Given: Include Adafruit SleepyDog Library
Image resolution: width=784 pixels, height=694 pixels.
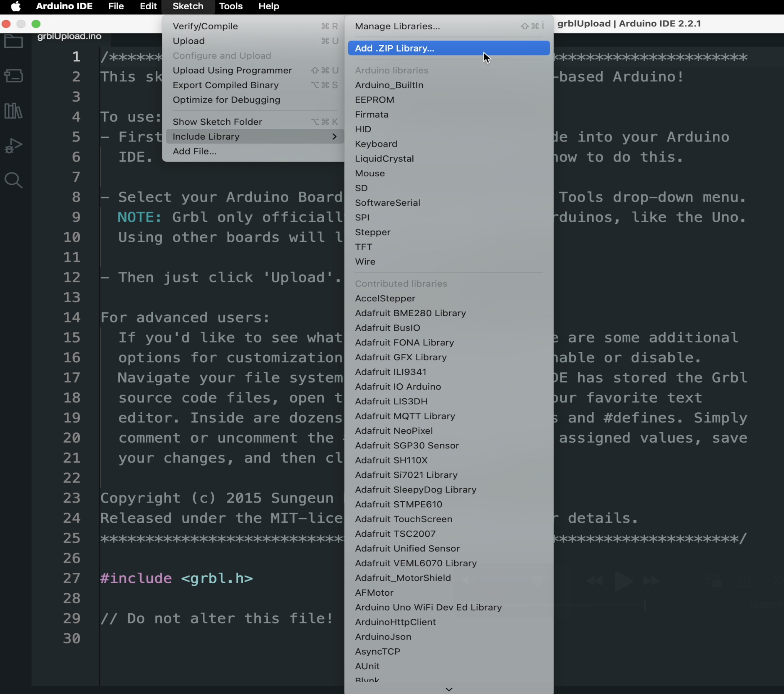Looking at the screenshot, I should coord(449,490).
